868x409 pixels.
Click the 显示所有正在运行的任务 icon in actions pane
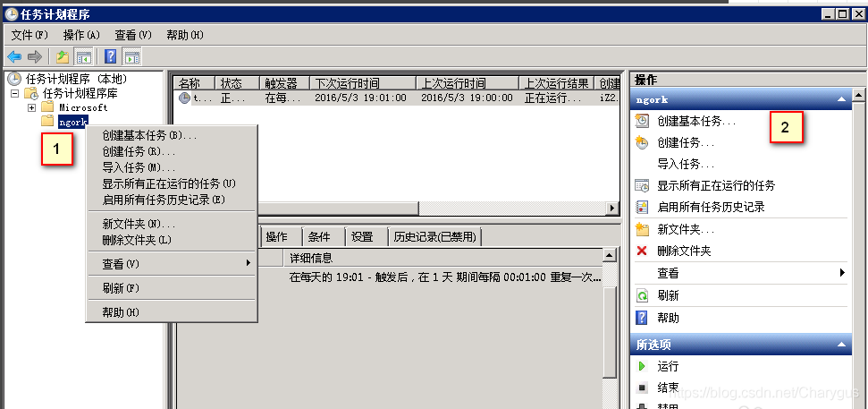(642, 185)
